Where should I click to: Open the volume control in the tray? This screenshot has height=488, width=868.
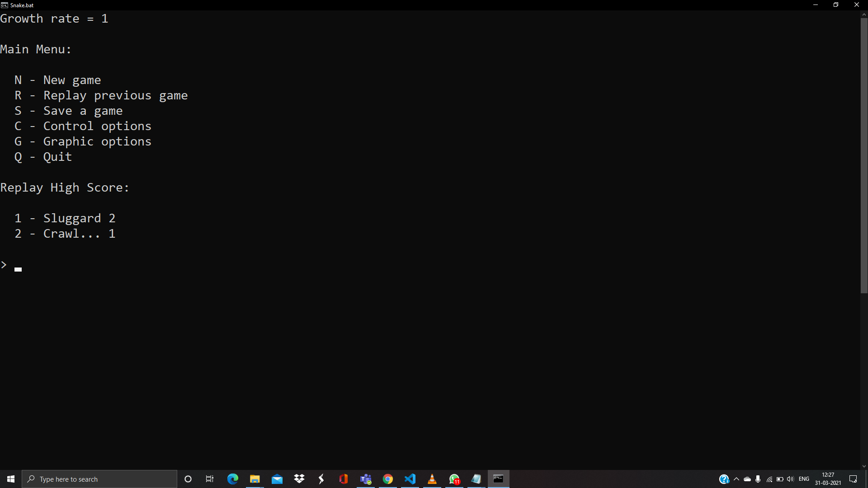[x=790, y=479]
